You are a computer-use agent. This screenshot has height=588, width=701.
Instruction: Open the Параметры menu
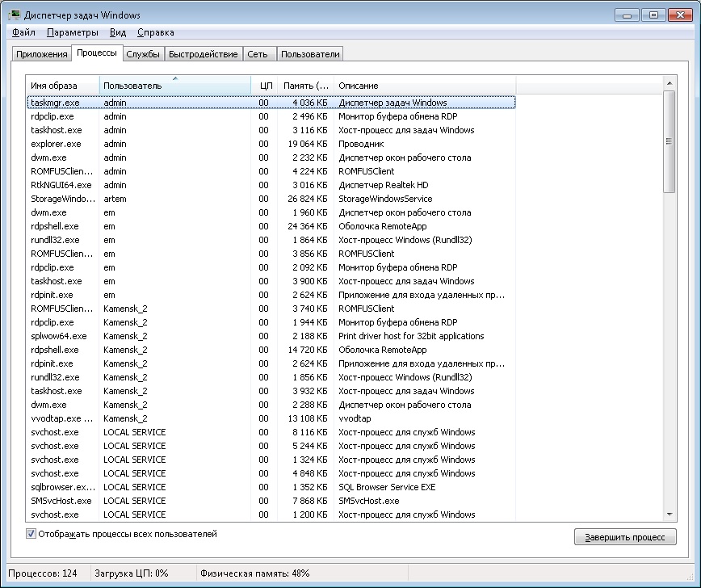pos(72,32)
